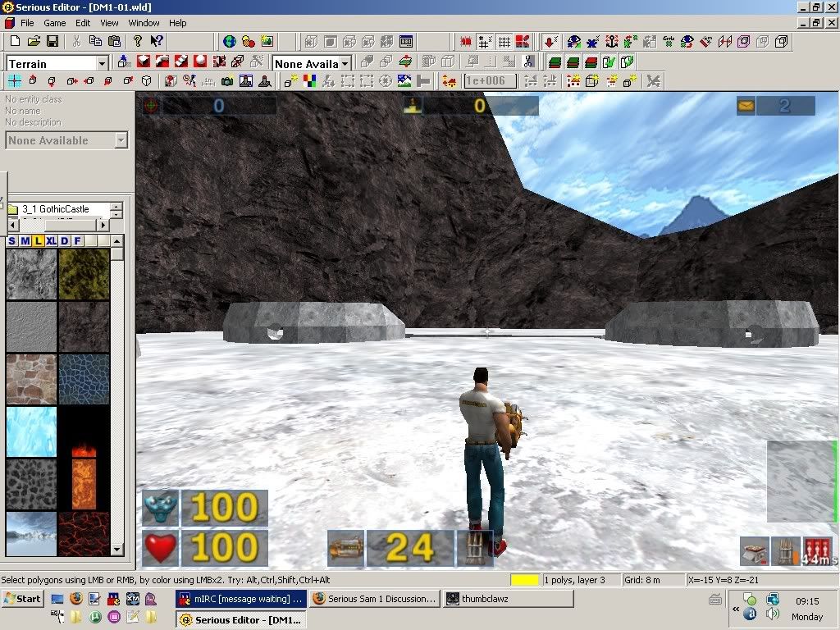840x630 pixels.
Task: Click the yellow color box in status bar
Action: [x=524, y=580]
